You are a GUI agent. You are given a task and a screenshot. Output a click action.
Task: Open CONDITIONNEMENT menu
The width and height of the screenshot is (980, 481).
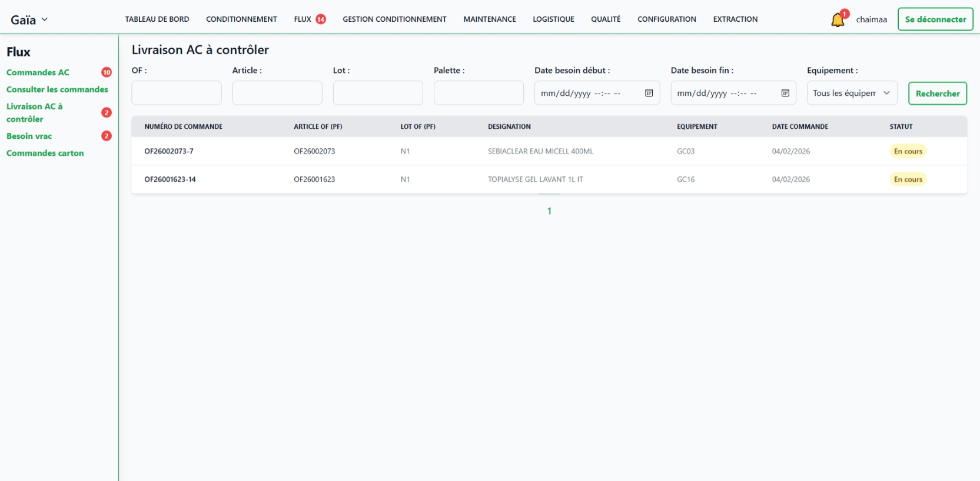241,19
